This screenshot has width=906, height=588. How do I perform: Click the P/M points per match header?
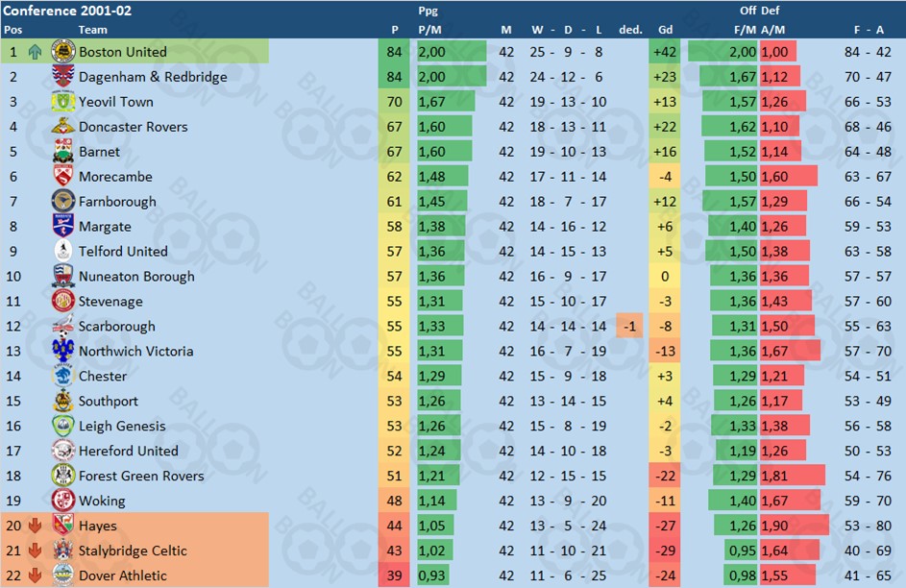pos(429,30)
